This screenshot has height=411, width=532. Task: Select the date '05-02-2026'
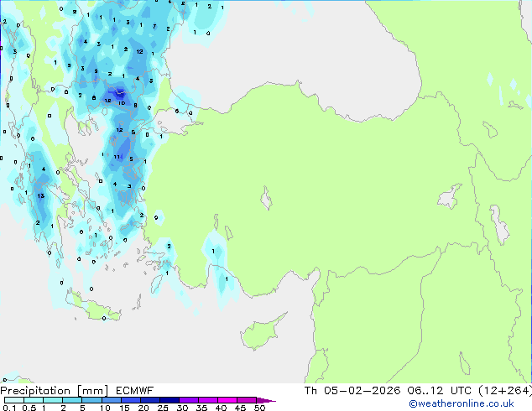362,391
